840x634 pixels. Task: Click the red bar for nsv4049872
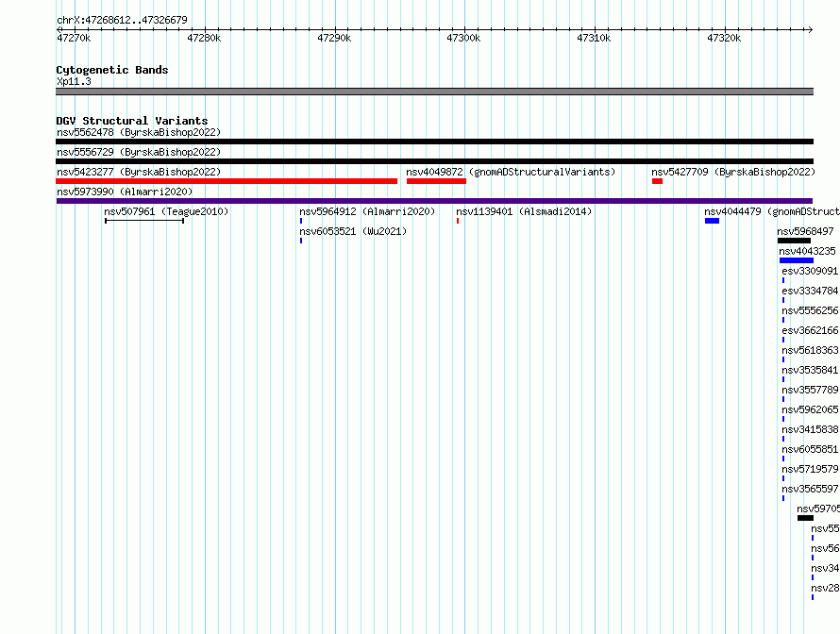click(437, 181)
